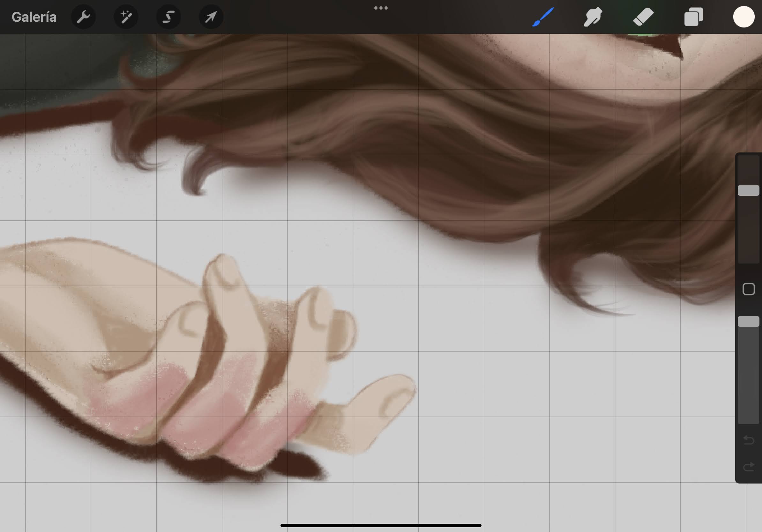
Task: Open the Layers panel
Action: point(694,17)
